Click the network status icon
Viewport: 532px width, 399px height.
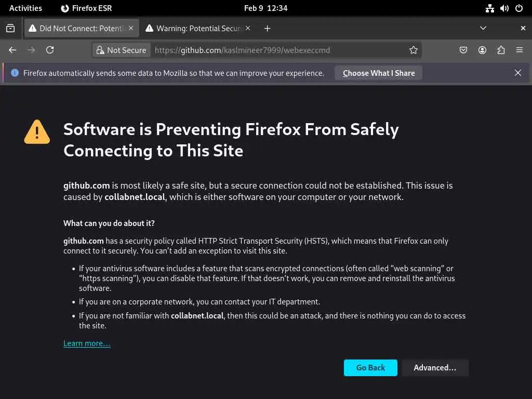[489, 8]
